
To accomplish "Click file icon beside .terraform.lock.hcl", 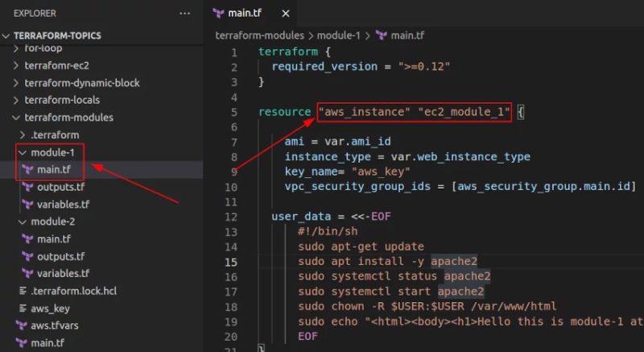I will (23, 292).
